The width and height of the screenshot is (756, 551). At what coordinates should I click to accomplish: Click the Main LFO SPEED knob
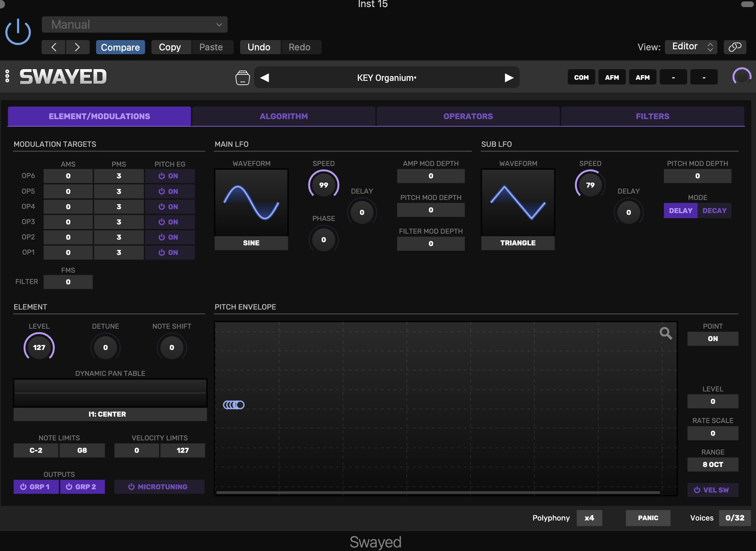[x=323, y=185]
